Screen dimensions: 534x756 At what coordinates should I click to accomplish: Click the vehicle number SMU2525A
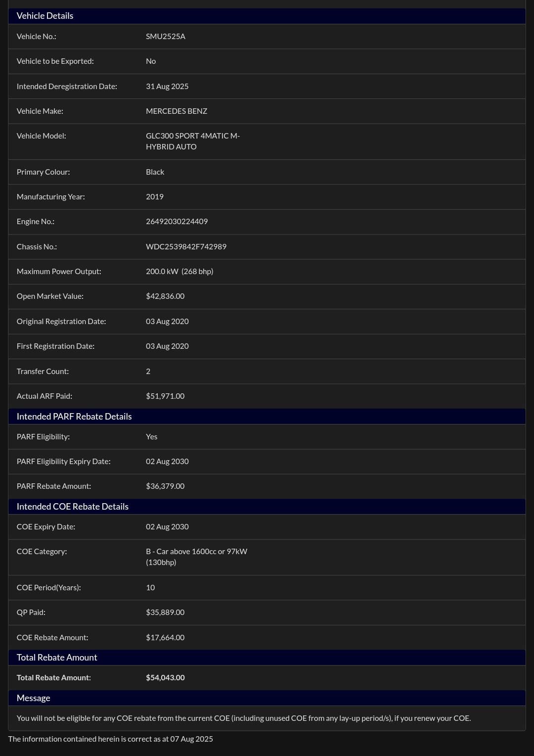coord(166,37)
